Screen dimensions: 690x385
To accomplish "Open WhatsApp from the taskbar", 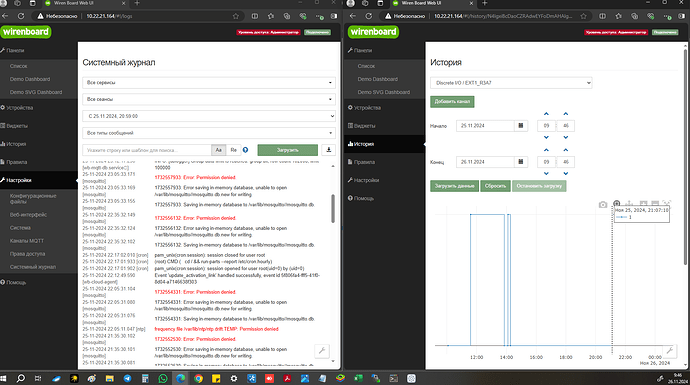I will tap(163, 378).
